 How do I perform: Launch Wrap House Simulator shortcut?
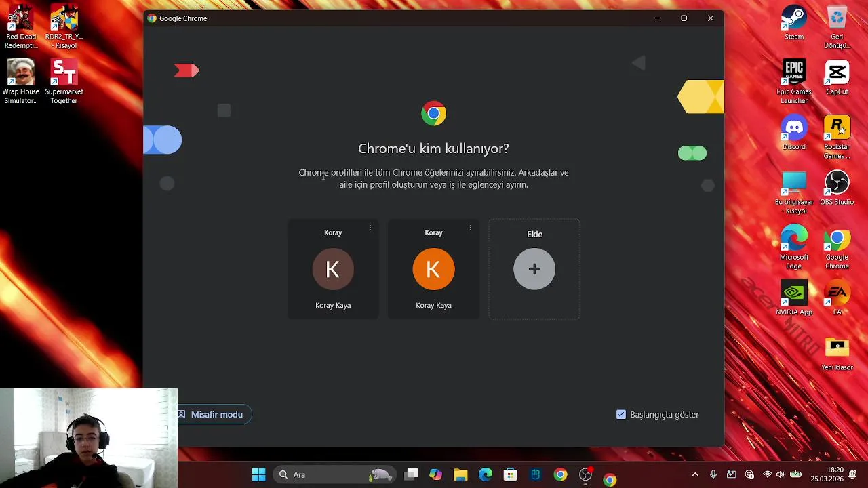(21, 82)
